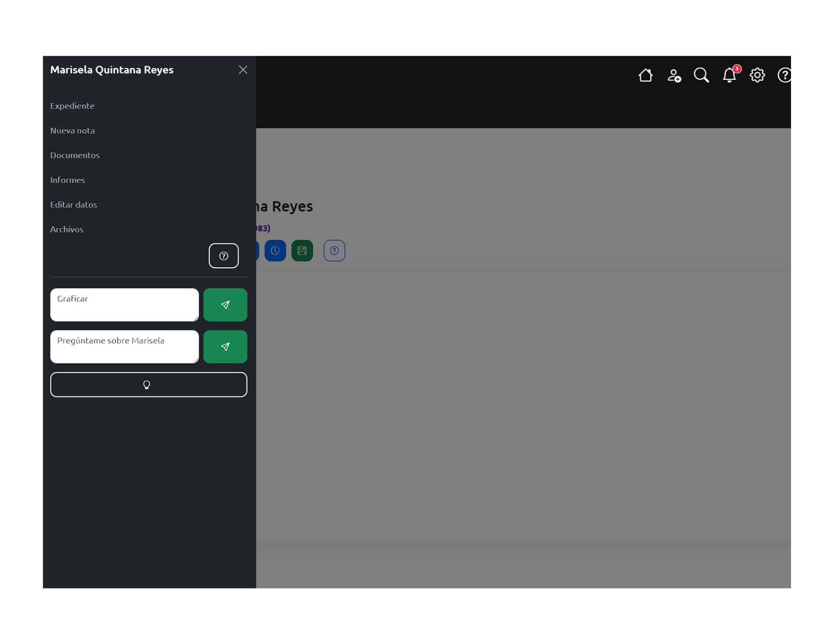Viewport: 834px width, 644px height.
Task: Open notifications bell with badge
Action: coord(729,75)
